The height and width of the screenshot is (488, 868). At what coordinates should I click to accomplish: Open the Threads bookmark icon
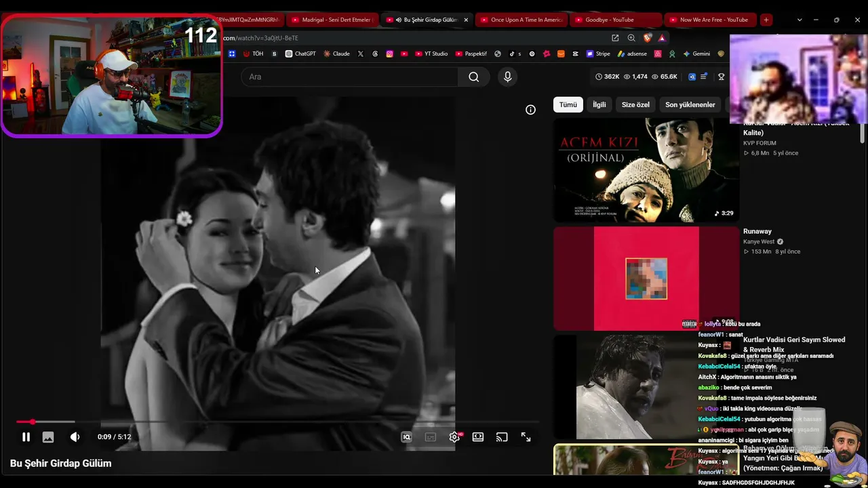375,54
